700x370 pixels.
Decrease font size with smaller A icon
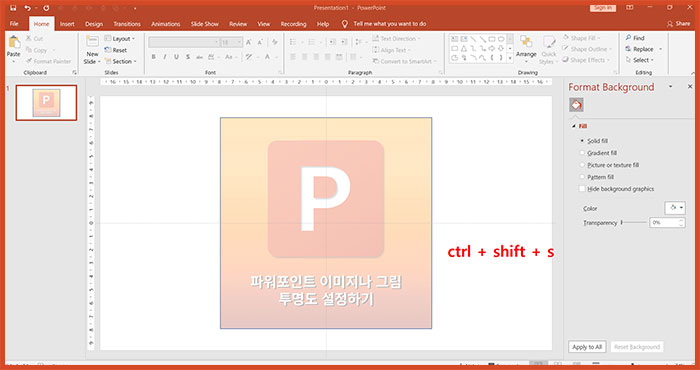(260, 42)
